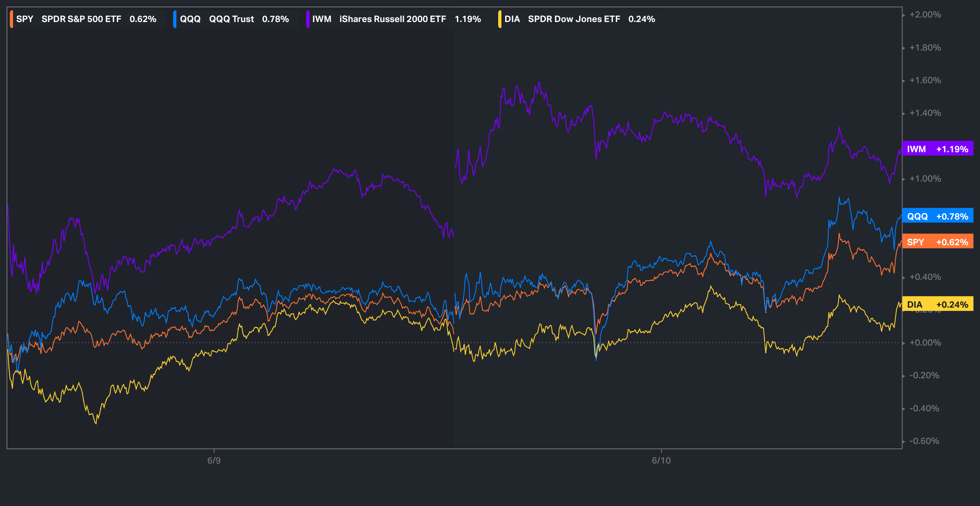980x506 pixels.
Task: Click the 6/9 date axis label
Action: 214,461
